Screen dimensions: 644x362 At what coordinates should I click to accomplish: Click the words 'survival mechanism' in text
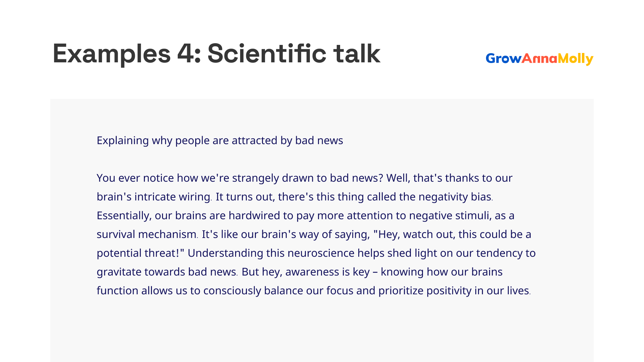(x=147, y=234)
